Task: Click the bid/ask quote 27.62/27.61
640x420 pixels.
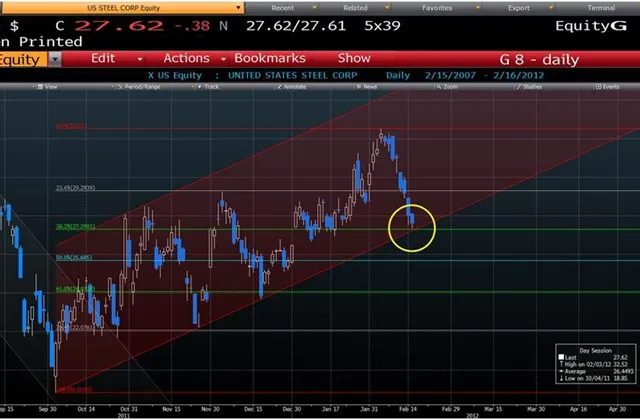Action: click(296, 26)
